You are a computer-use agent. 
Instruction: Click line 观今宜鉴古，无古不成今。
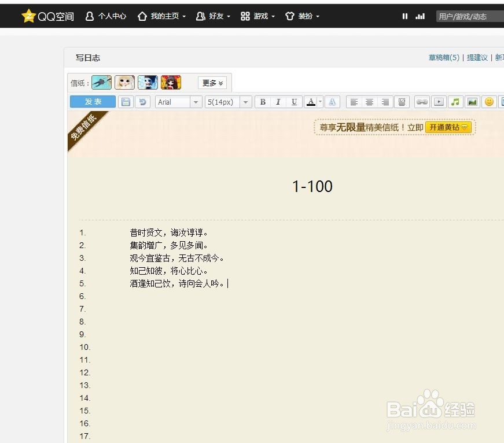pos(177,258)
